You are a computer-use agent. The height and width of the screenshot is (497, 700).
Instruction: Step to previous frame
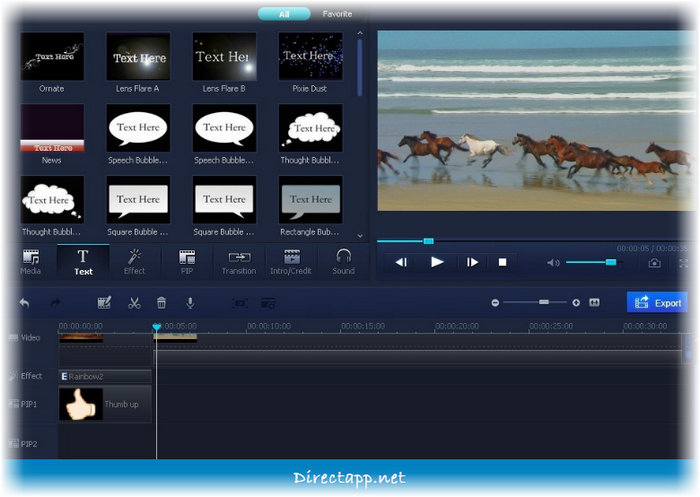point(401,262)
